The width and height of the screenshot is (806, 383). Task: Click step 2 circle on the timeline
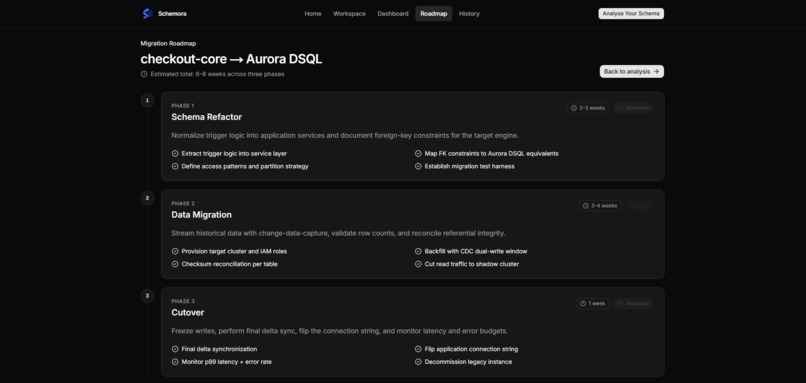tap(148, 198)
